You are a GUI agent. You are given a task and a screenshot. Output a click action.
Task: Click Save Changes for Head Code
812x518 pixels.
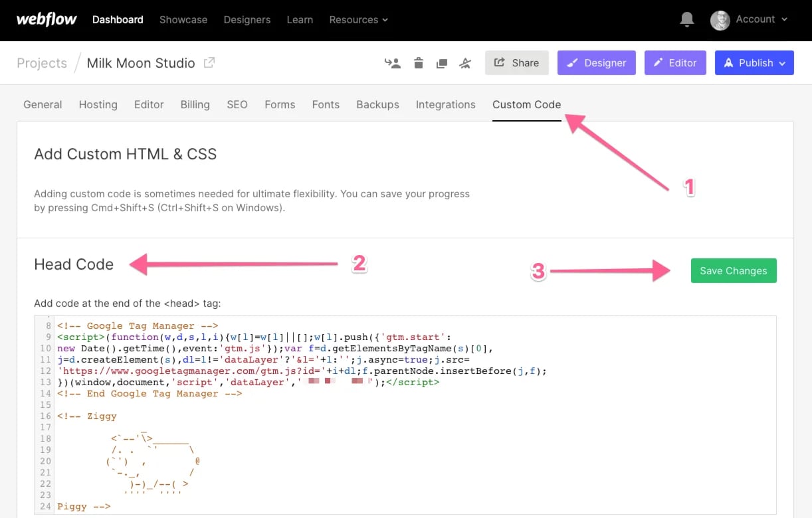tap(733, 270)
